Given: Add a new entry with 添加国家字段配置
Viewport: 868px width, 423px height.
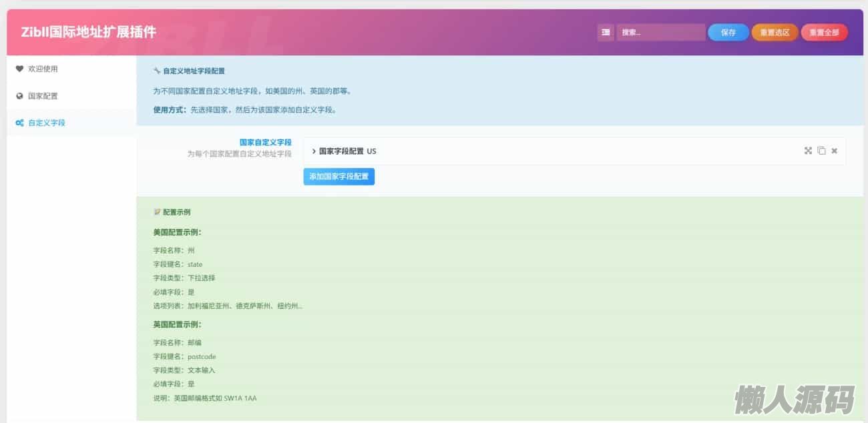Looking at the screenshot, I should click(x=339, y=177).
